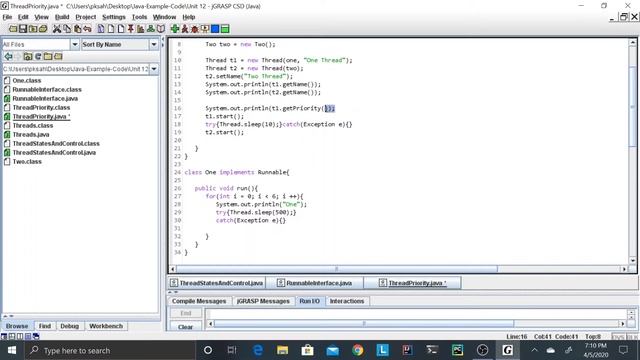Click the red pin icon in toolbar
The height and width of the screenshot is (360, 640).
131,29
